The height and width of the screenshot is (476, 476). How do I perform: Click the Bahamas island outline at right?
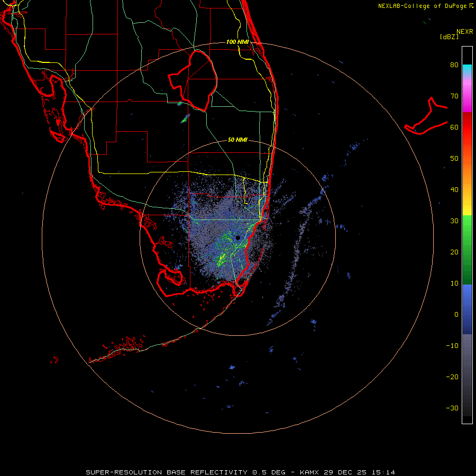coord(426,116)
